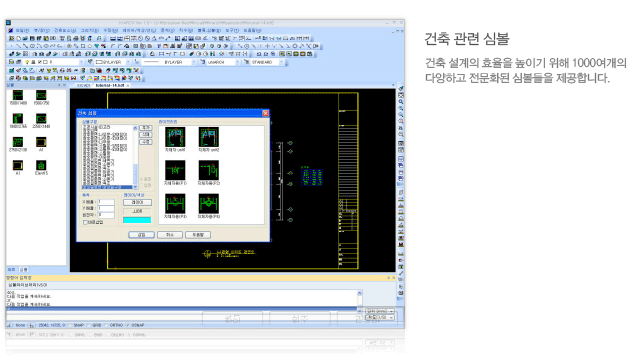Open the BYLAYER color dropdown
The width and height of the screenshot is (640, 364).
pos(113,62)
